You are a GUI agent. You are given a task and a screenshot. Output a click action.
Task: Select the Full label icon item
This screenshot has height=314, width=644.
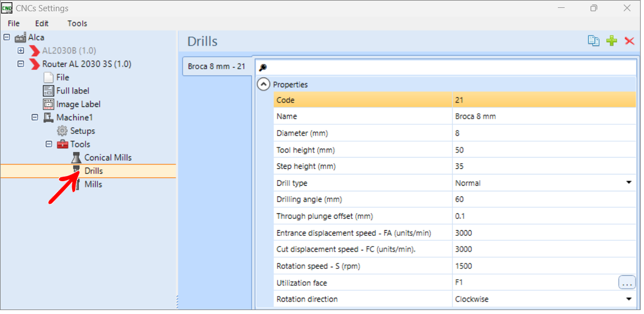click(48, 91)
